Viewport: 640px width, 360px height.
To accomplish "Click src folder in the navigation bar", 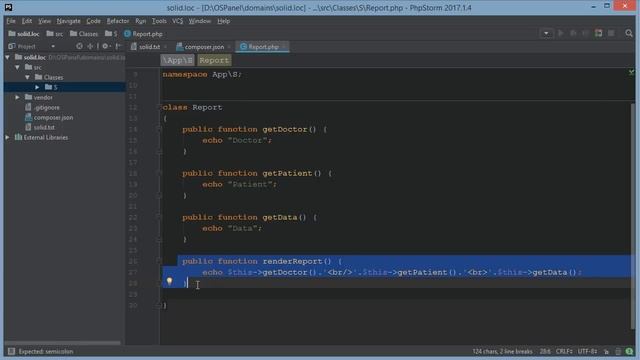I will [55, 34].
